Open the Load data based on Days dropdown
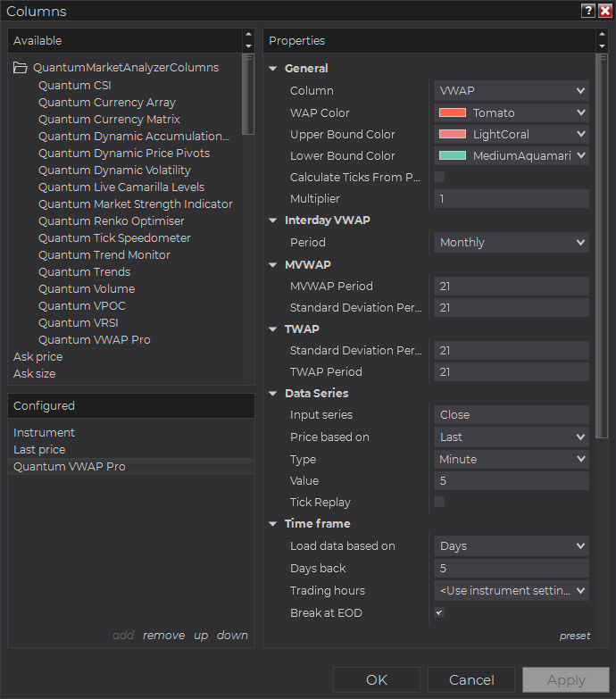Screen dimensions: 616x699 tap(512, 545)
